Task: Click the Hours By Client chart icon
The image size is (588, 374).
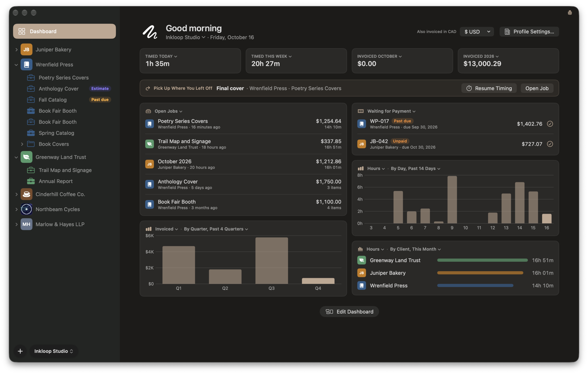Action: click(360, 249)
